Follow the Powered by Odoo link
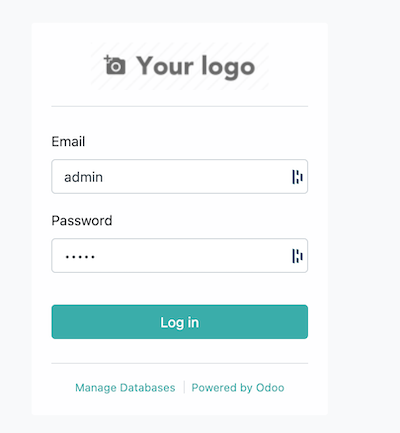400x433 pixels. coord(238,387)
